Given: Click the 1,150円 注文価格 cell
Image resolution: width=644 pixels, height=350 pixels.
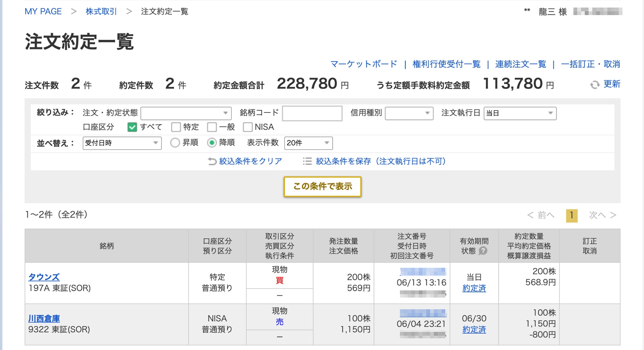Looking at the screenshot, I should [x=355, y=330].
